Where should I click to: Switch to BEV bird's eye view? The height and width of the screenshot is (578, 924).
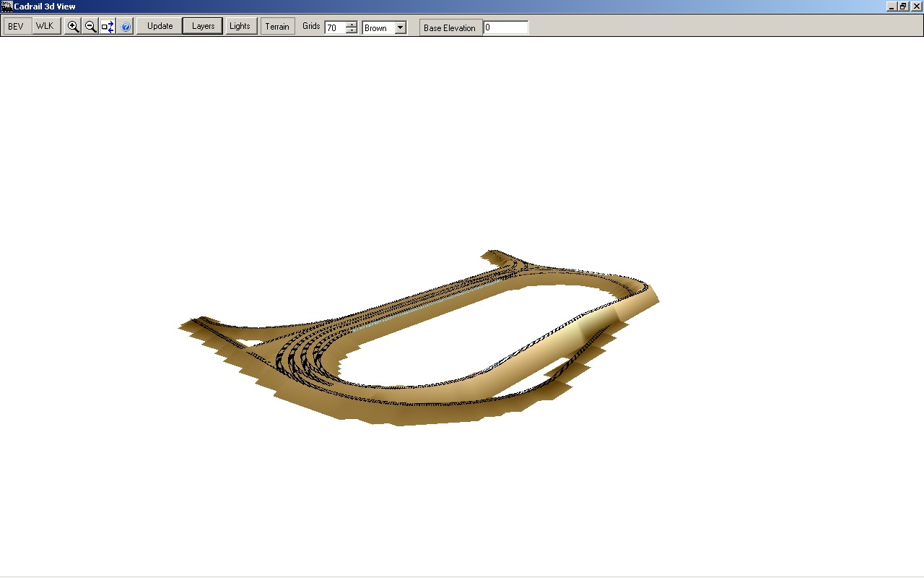click(x=17, y=27)
